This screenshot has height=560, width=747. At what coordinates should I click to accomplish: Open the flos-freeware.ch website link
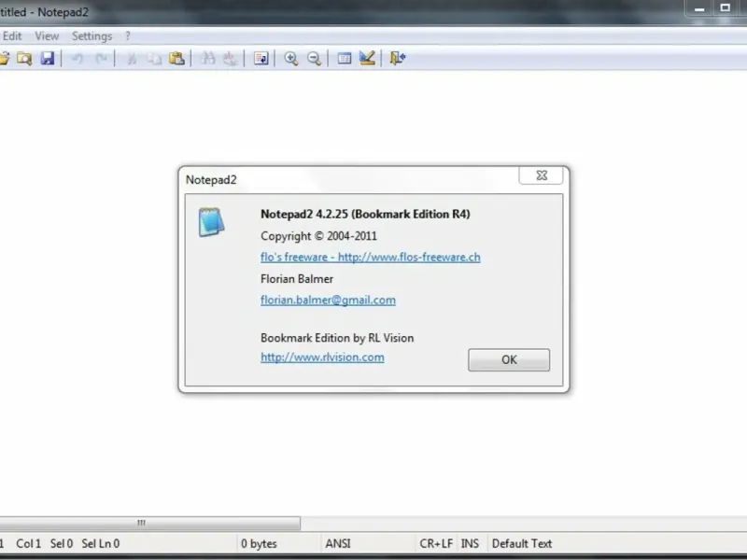pos(370,258)
